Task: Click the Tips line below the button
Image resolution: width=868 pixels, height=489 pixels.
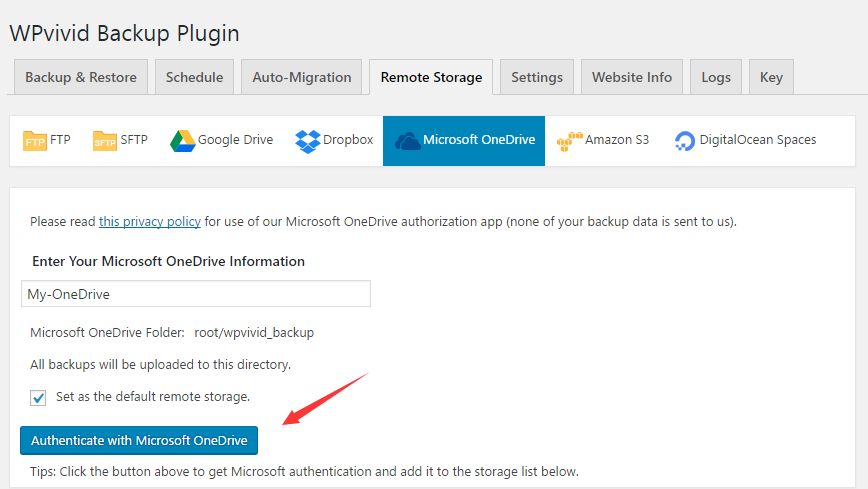Action: 304,472
